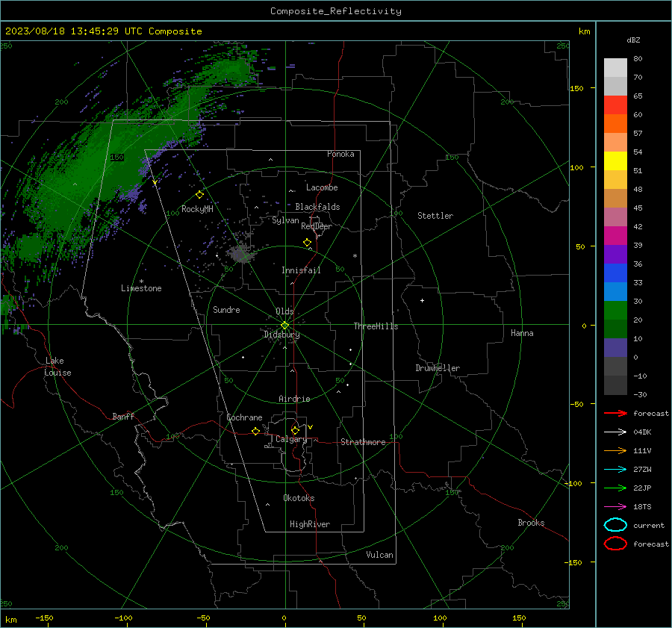Click the Limestone map label
Screen dimensions: 672x628
(141, 288)
